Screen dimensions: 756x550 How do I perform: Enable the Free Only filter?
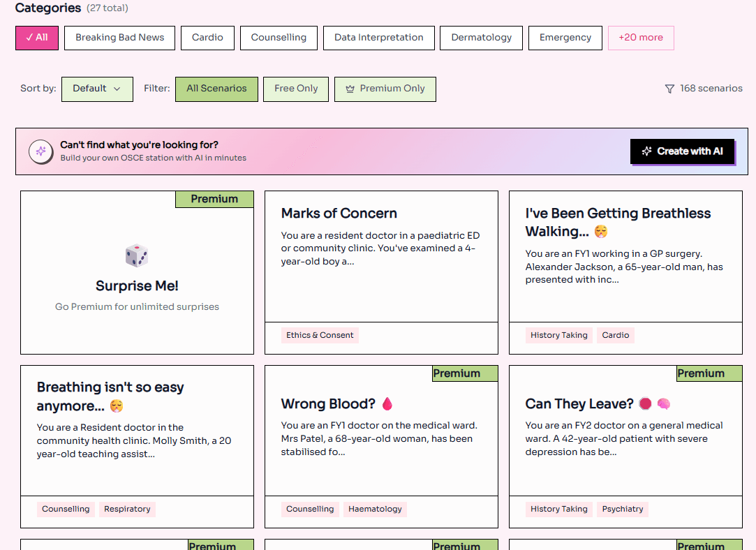(x=296, y=89)
